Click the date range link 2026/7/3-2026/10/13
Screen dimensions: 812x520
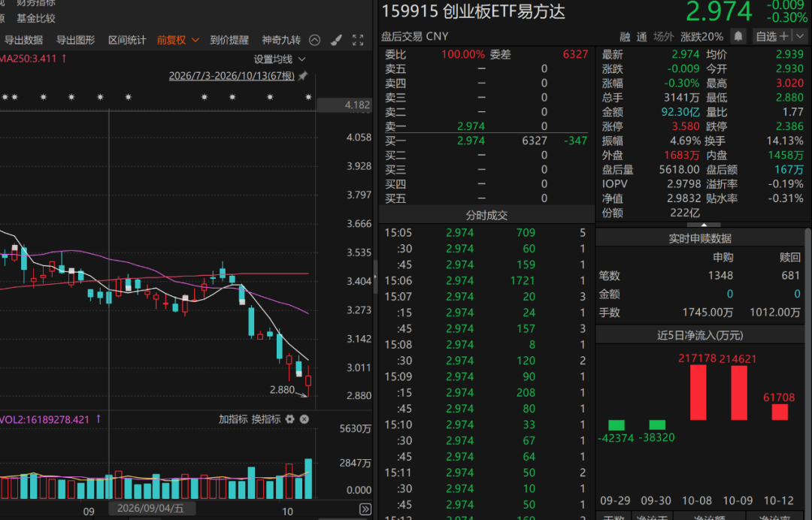tap(232, 76)
